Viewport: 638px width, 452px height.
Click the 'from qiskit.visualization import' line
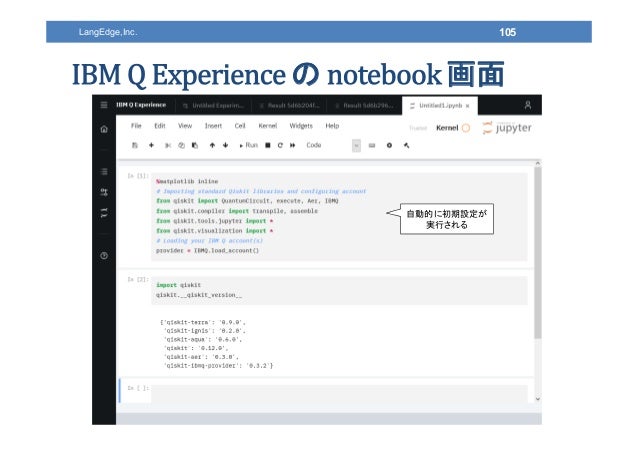coord(214,231)
